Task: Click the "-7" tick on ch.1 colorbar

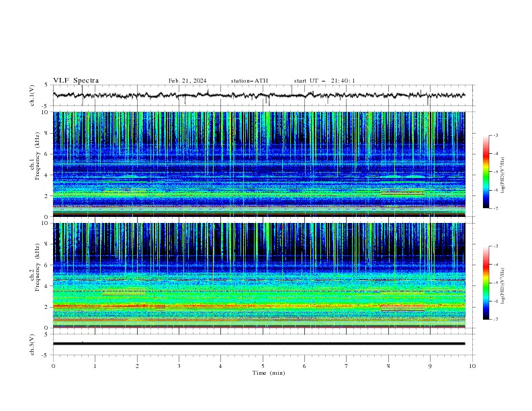Action: click(495, 208)
